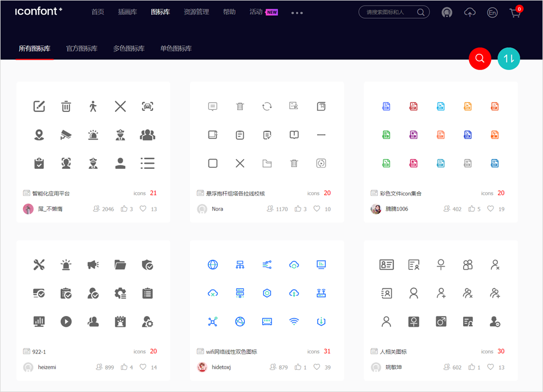Open author Nora's profile
543x392 pixels.
218,209
